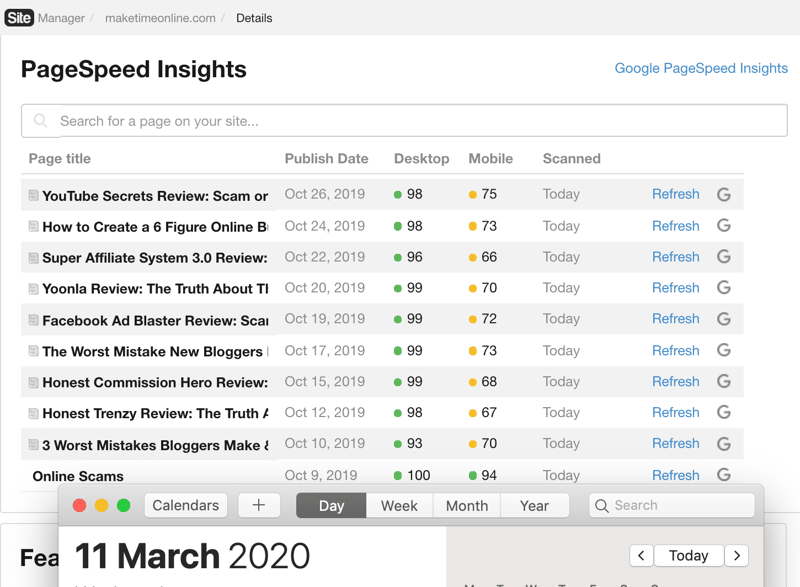Open Google icon for Facebook Ad Blaster row
Image resolution: width=800 pixels, height=587 pixels.
(x=723, y=319)
